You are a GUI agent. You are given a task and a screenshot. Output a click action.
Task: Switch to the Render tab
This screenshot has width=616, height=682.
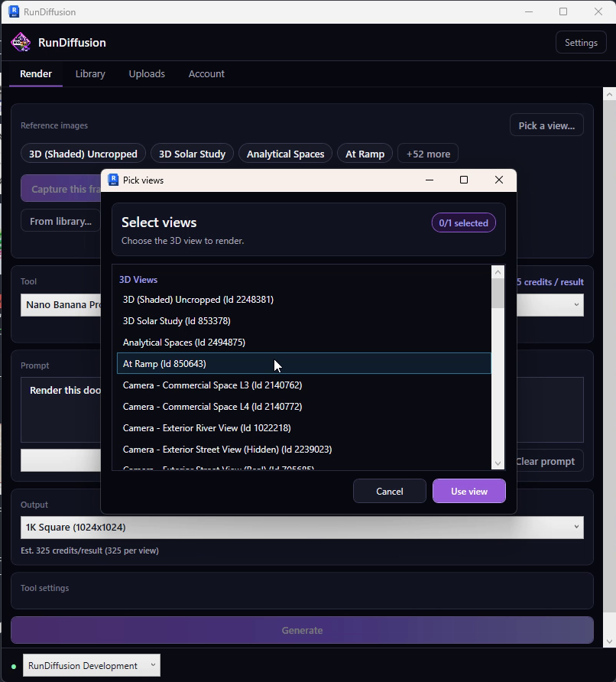point(36,73)
